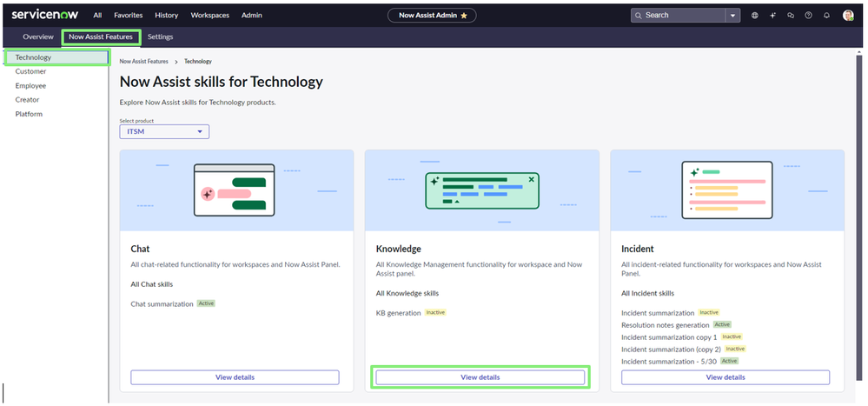This screenshot has width=868, height=406.
Task: Open the Admin menu
Action: (x=252, y=16)
